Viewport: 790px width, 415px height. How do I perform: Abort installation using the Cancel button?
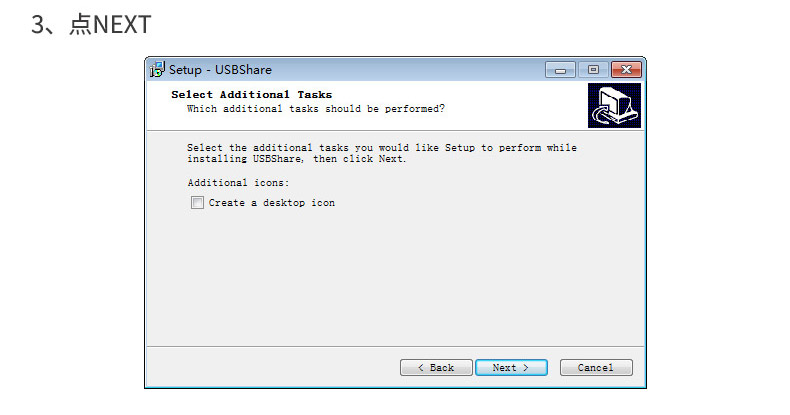point(596,368)
